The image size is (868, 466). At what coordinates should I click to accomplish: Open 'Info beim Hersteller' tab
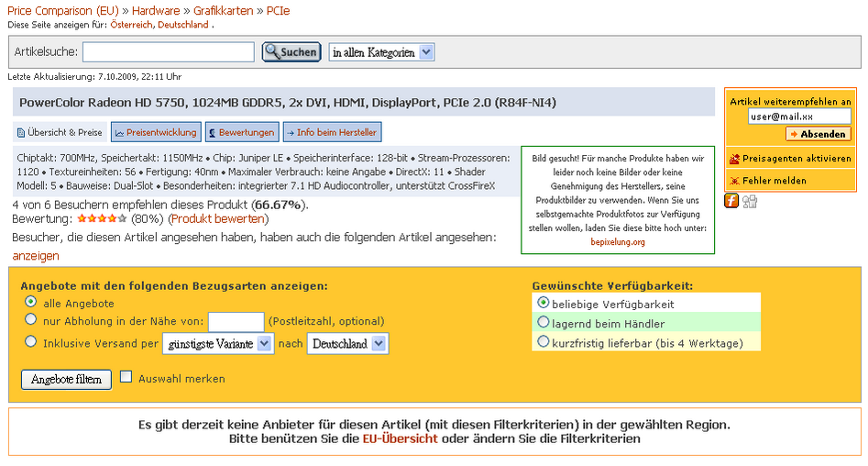tap(332, 132)
